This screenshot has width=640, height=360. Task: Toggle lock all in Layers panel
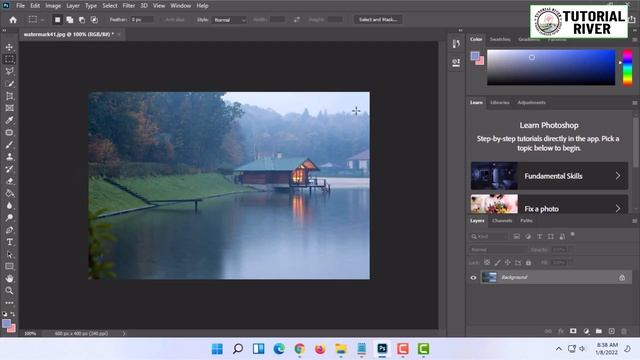pos(529,262)
